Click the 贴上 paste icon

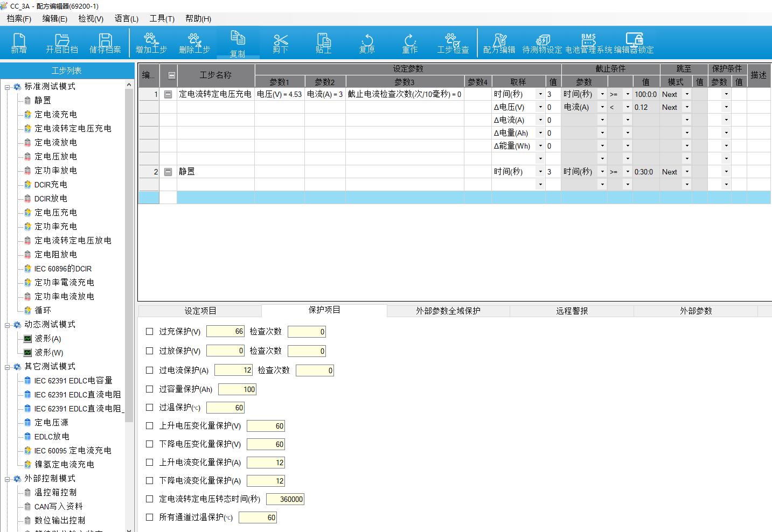point(324,40)
